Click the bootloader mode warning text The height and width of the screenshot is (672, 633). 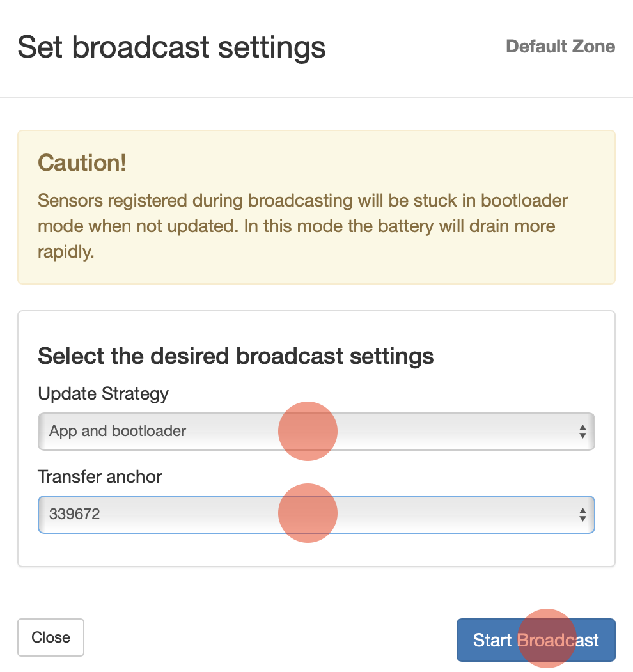pyautogui.click(x=296, y=226)
